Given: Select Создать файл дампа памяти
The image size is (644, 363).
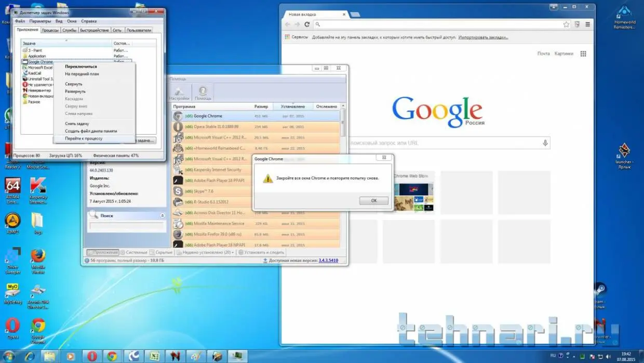Looking at the screenshot, I should (91, 131).
